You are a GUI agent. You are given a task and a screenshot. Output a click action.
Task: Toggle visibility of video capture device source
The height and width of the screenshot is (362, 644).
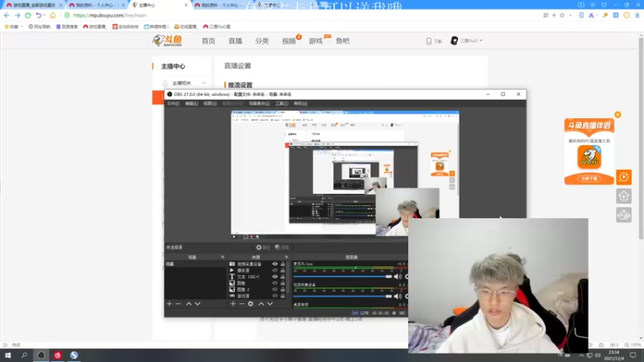[x=275, y=264]
